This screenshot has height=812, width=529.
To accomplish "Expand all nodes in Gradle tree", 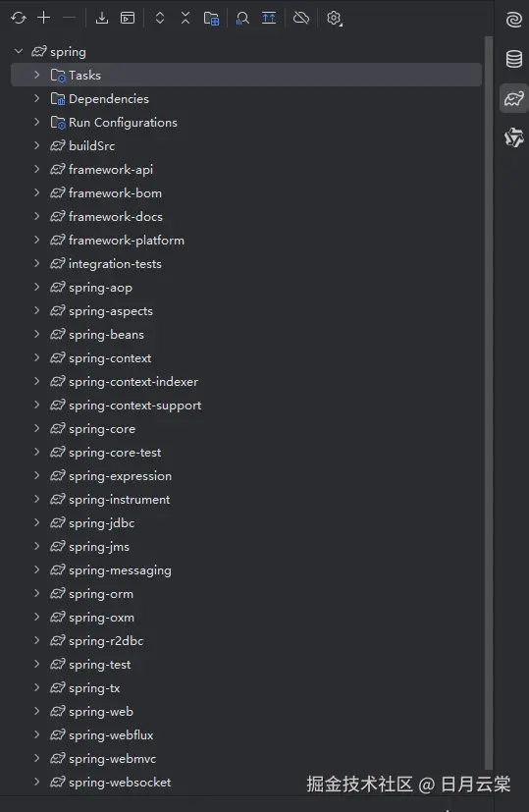I will 160,18.
